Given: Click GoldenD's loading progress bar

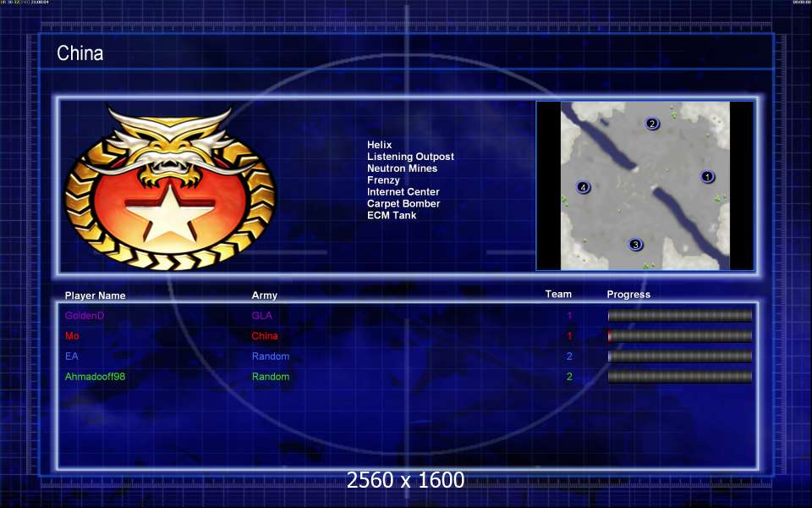Looking at the screenshot, I should coord(679,316).
